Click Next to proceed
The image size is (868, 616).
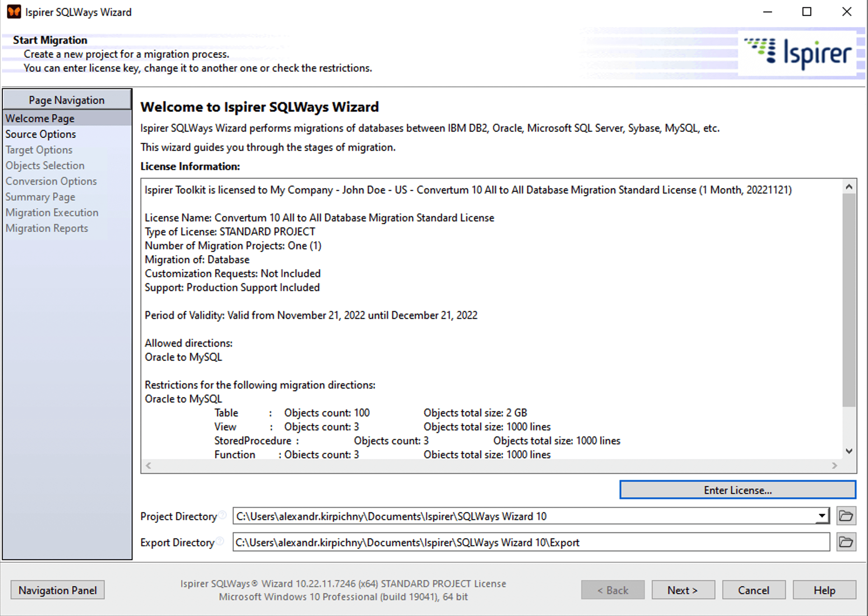(683, 590)
